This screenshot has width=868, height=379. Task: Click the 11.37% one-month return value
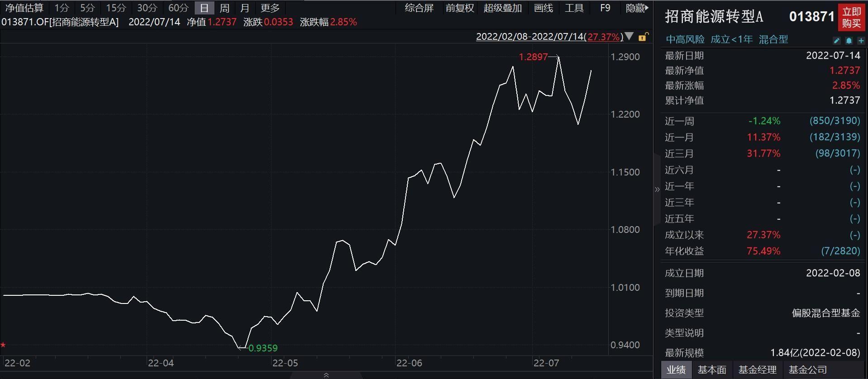pyautogui.click(x=763, y=137)
